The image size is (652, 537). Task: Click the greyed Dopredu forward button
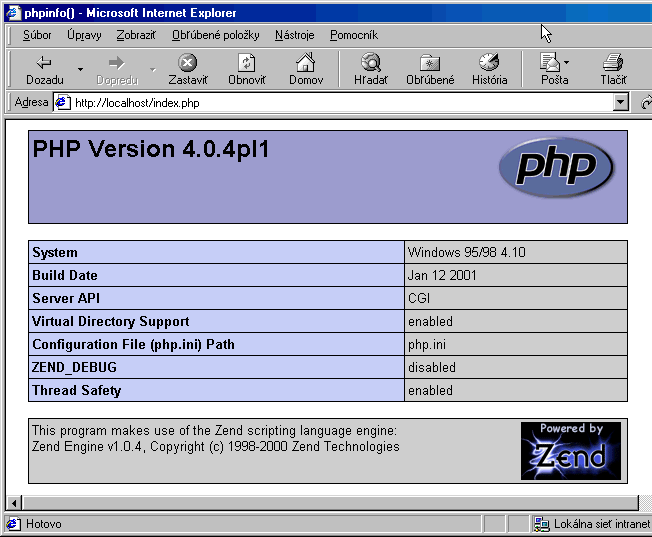[x=117, y=69]
